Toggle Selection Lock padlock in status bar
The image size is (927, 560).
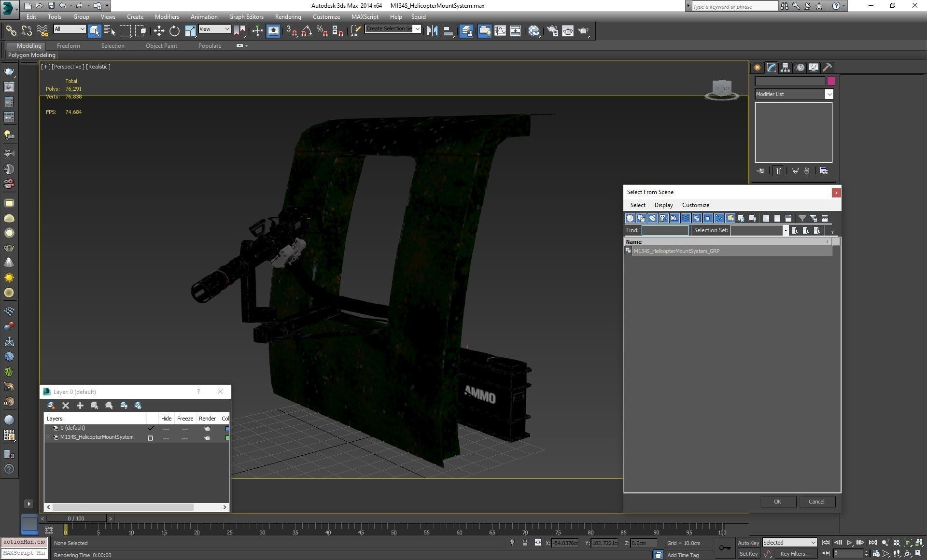point(525,543)
